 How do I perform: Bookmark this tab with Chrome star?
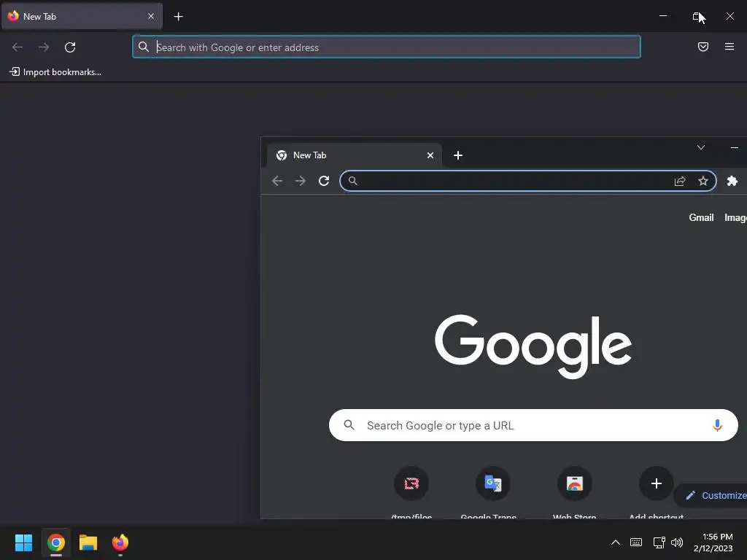click(x=703, y=181)
